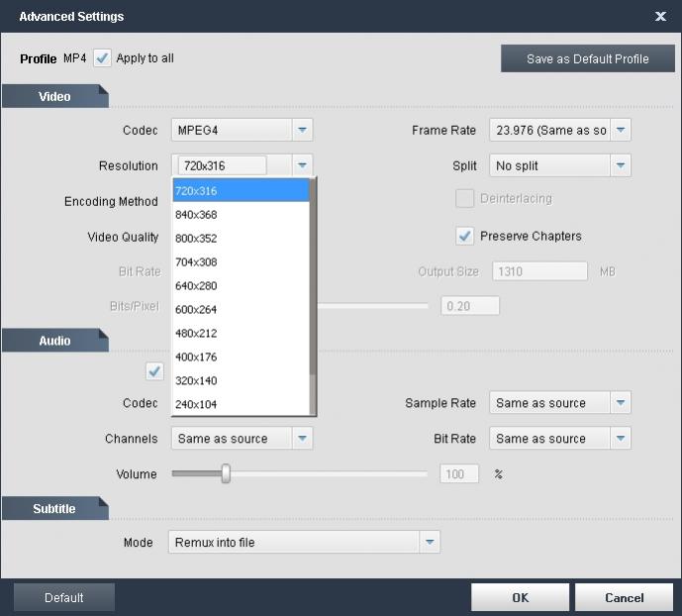Choose 480x212 from the resolution list
Screen dimensions: 682x616
pyautogui.click(x=241, y=333)
